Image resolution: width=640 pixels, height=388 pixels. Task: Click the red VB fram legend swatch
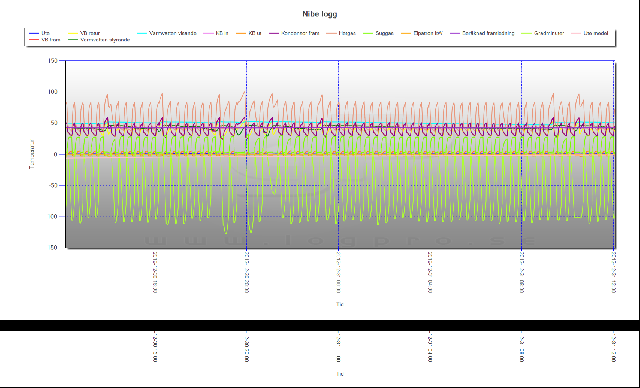(34, 40)
